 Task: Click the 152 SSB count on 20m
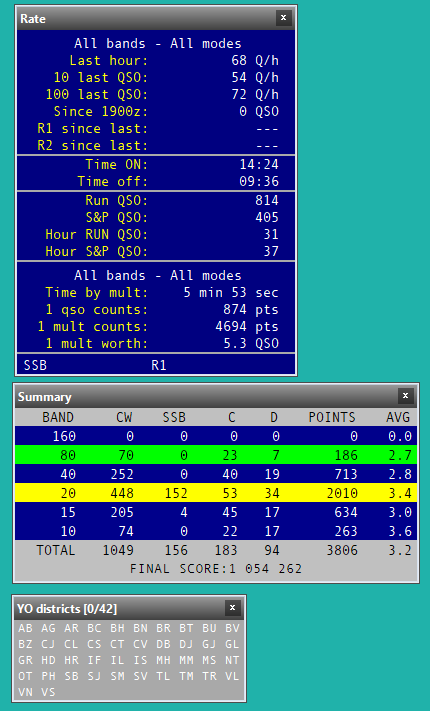click(x=174, y=493)
